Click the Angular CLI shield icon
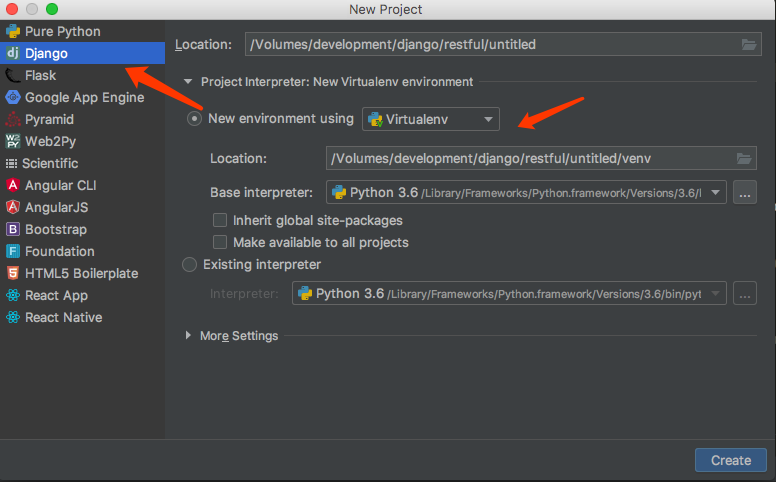The width and height of the screenshot is (776, 482). [12, 185]
